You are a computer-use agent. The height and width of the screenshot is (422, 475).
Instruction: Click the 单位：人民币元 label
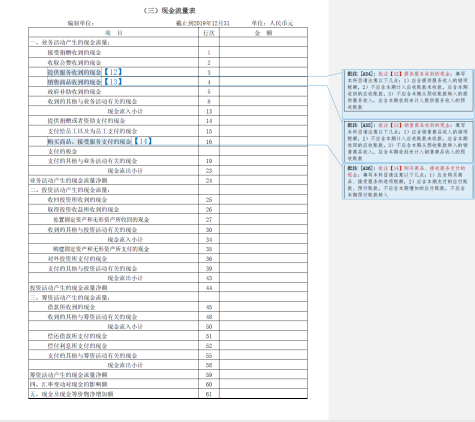click(x=272, y=23)
